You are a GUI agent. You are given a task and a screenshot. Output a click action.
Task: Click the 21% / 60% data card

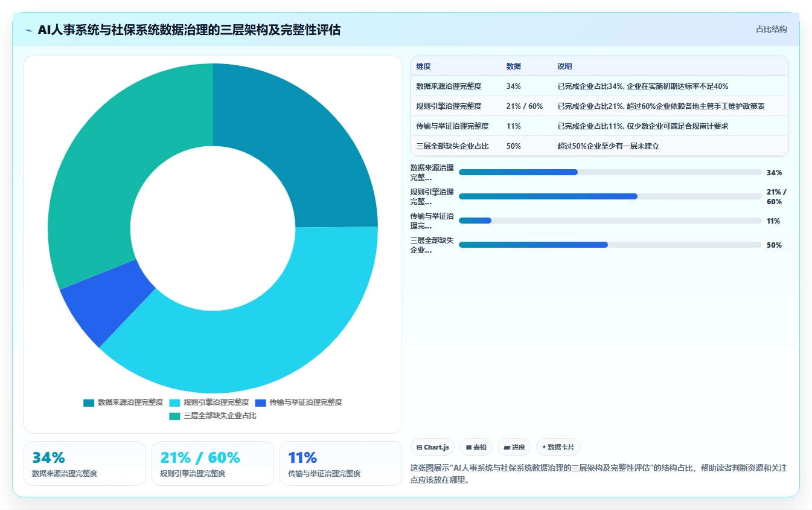tap(213, 463)
